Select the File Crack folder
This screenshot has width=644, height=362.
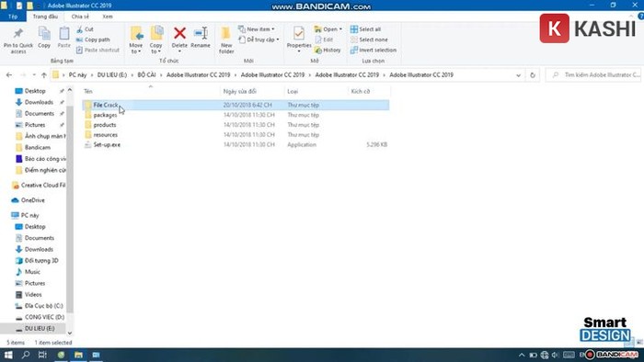click(236, 105)
